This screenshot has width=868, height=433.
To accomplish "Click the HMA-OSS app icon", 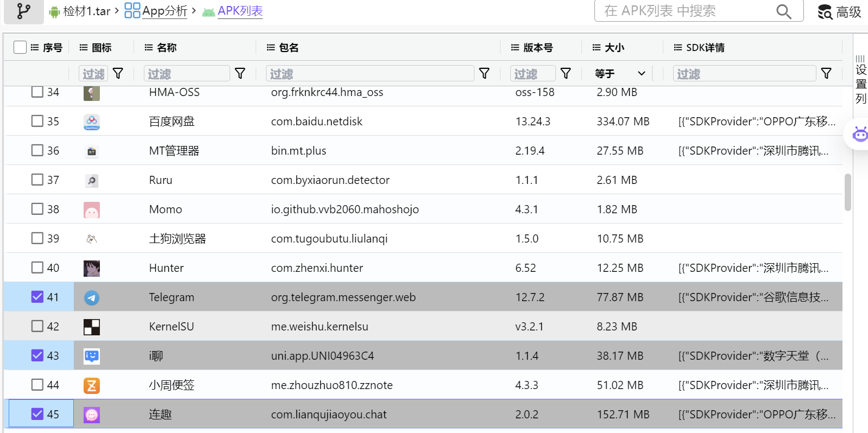I will click(x=92, y=93).
